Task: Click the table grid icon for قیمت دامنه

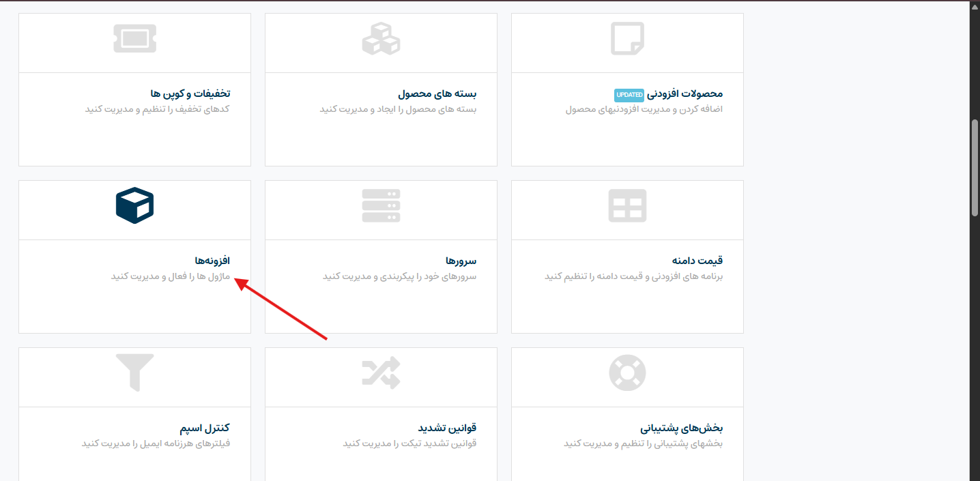Action: click(x=627, y=205)
